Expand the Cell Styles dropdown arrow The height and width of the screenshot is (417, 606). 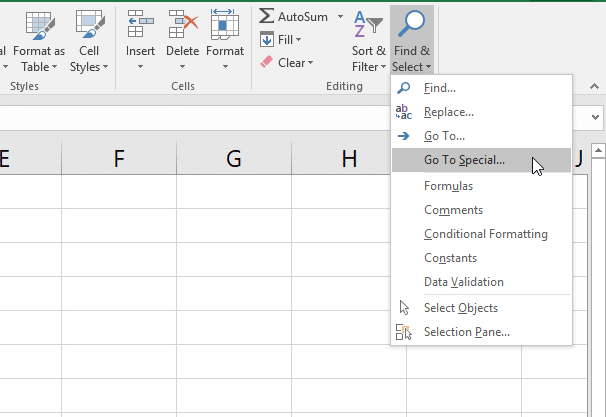point(105,67)
